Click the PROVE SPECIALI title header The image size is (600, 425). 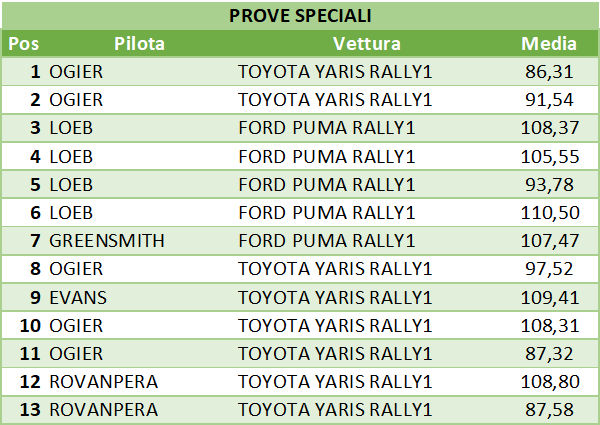[x=300, y=16]
